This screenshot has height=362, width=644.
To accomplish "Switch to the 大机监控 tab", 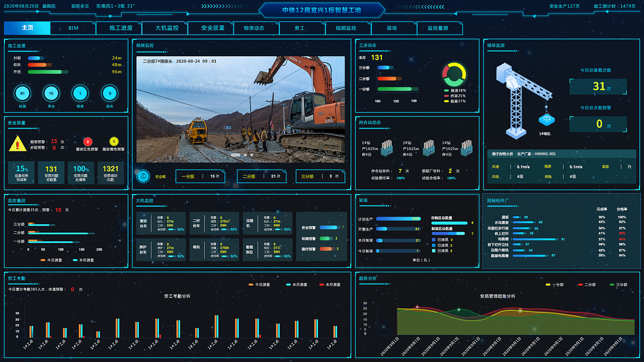I will [167, 28].
